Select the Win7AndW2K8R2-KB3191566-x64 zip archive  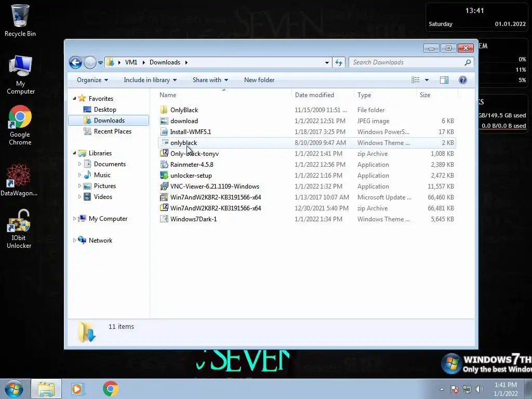tap(307, 208)
